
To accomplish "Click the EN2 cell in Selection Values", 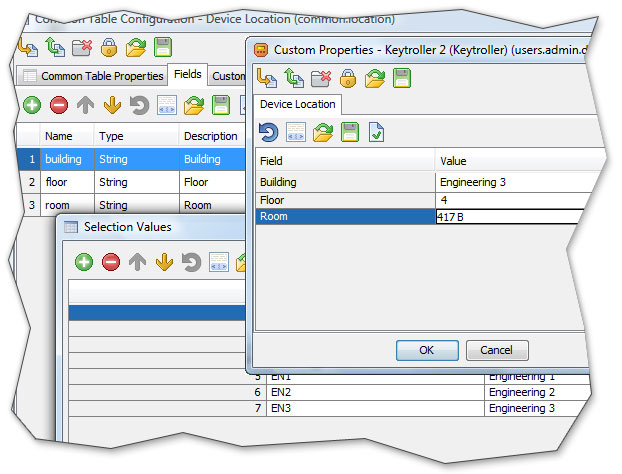I will (375, 392).
